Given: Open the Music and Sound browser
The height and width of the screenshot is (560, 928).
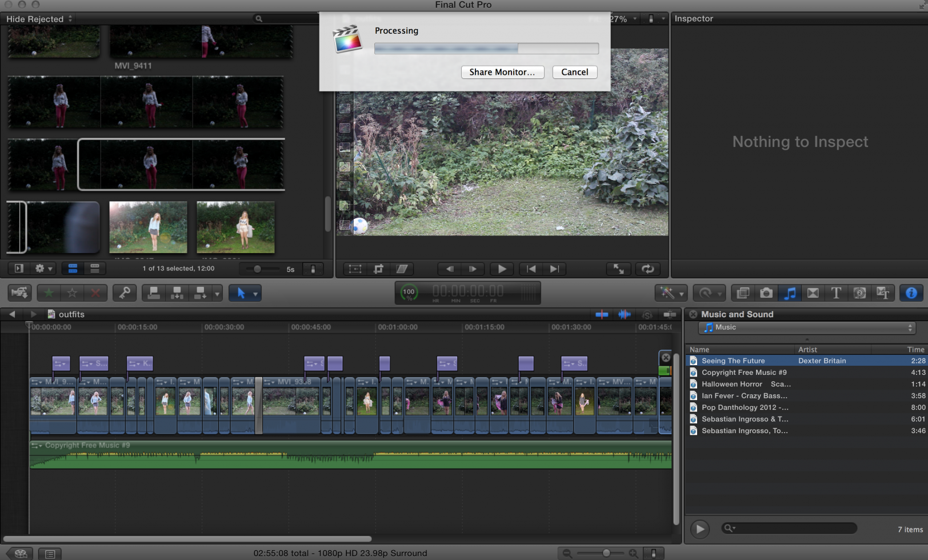Looking at the screenshot, I should tap(790, 293).
